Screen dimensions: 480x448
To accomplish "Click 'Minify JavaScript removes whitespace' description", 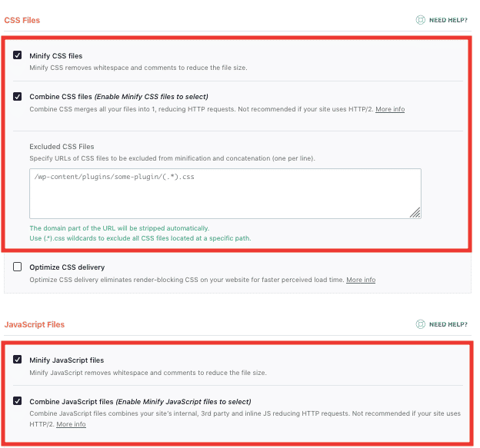I will 148,373.
